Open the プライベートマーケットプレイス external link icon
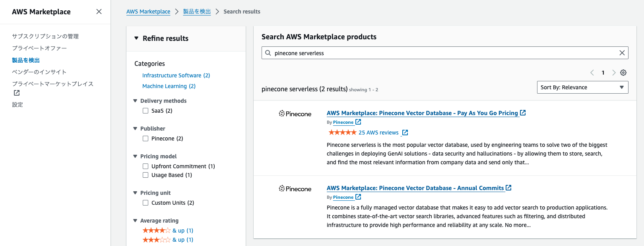The image size is (644, 246). [x=17, y=93]
